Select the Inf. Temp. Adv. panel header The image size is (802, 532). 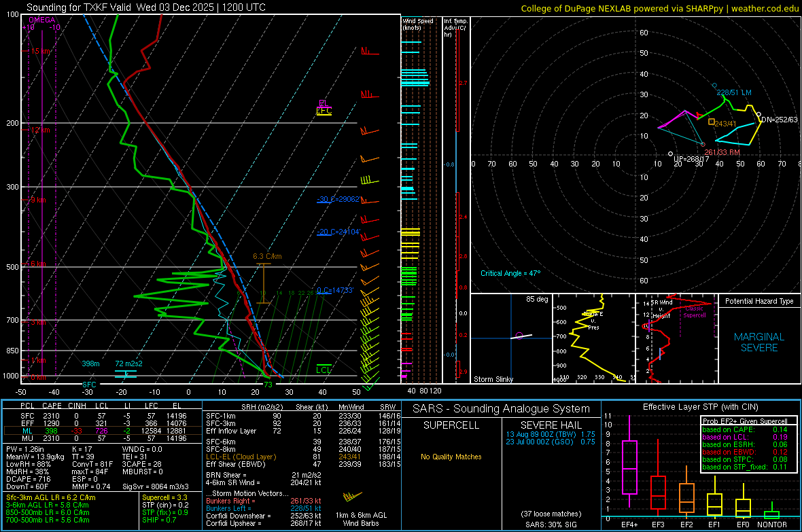456,28
